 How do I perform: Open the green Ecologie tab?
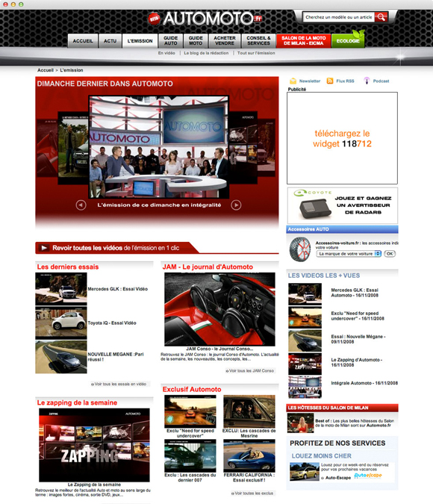pyautogui.click(x=348, y=40)
